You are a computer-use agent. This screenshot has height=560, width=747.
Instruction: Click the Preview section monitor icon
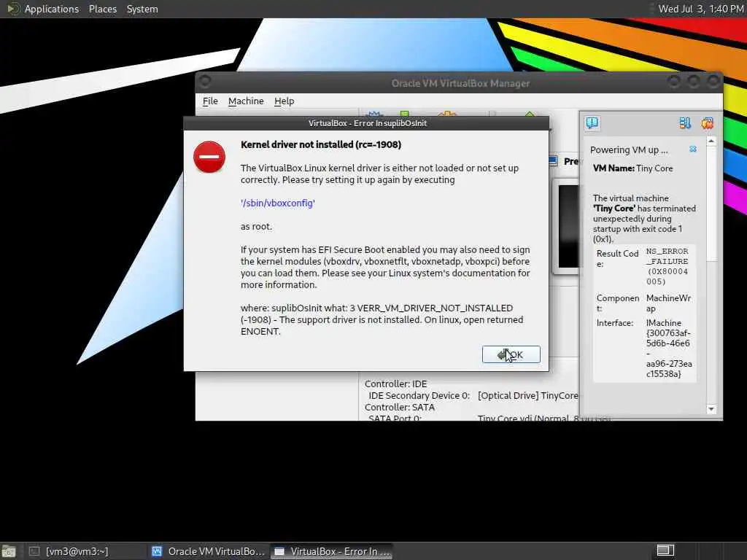tap(553, 161)
